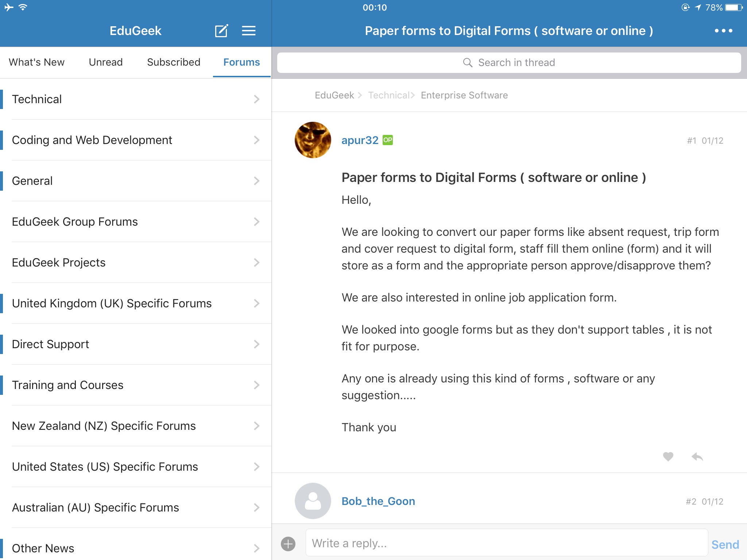Expand the General forum chevron
The height and width of the screenshot is (560, 747).
(x=256, y=181)
